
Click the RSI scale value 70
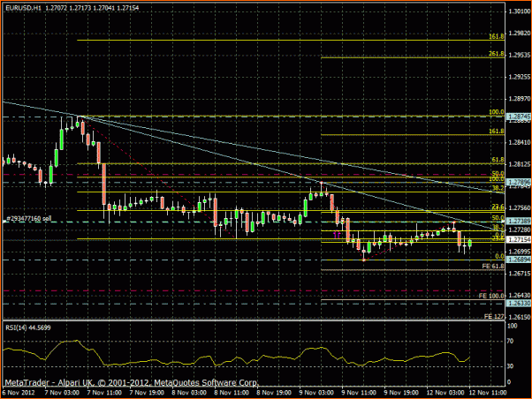click(x=510, y=341)
